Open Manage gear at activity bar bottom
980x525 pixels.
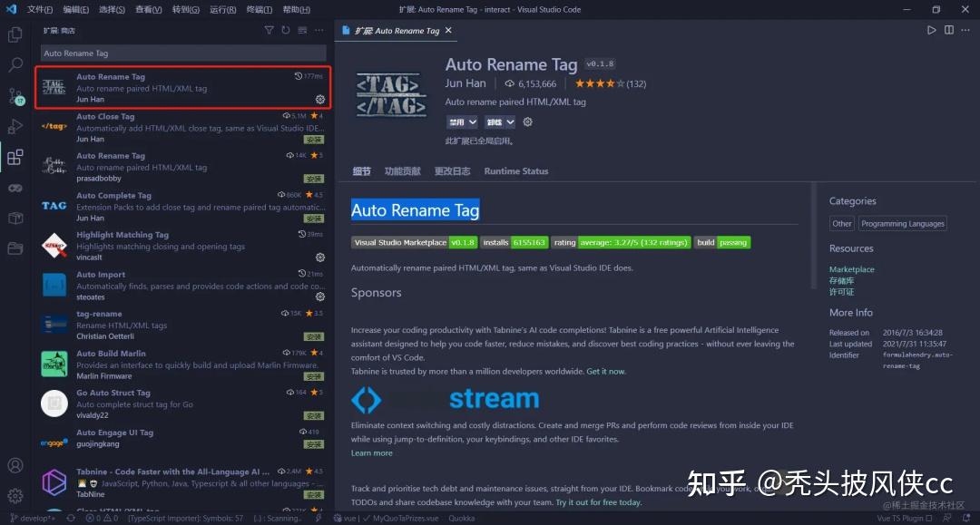tap(15, 496)
